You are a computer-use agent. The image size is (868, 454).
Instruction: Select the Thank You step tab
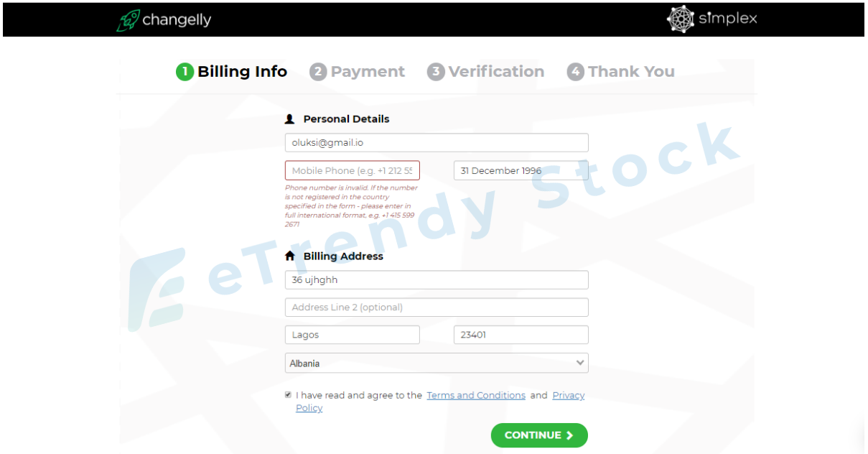(x=621, y=72)
